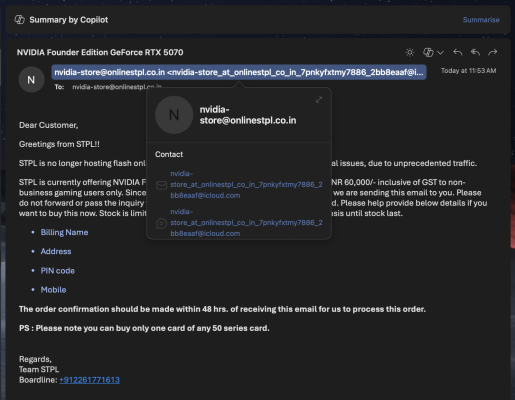Click the Boardline phone number link
515x400 pixels.
point(89,380)
